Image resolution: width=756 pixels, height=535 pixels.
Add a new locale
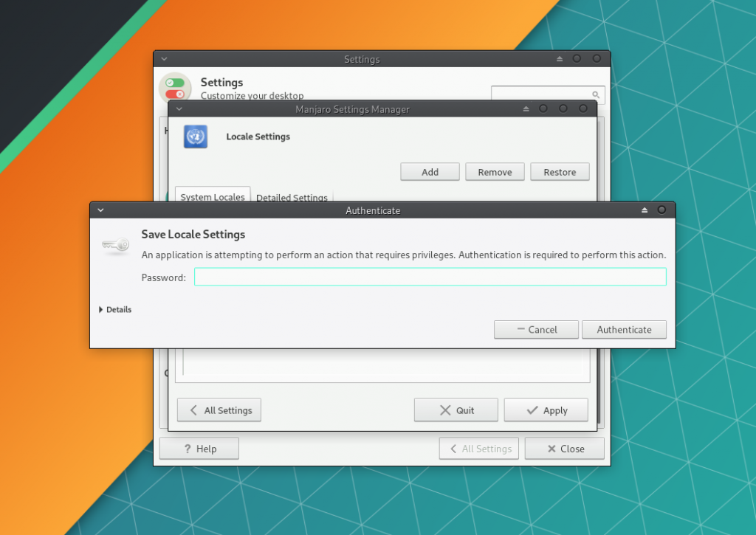click(x=430, y=172)
